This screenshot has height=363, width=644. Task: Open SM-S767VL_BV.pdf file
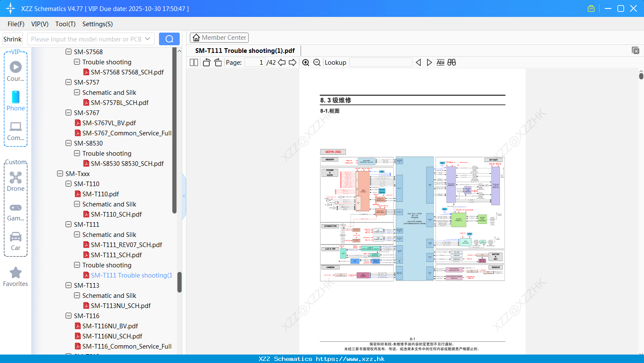pos(109,123)
